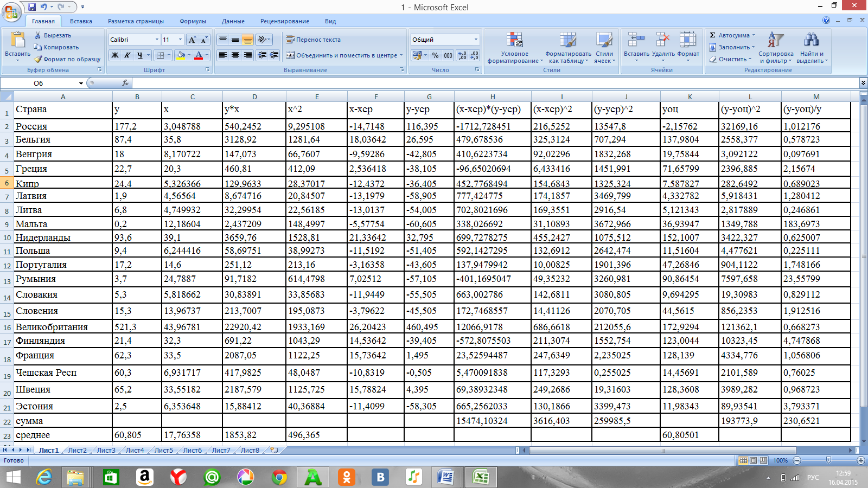Click the formula bar input field
This screenshot has width=868, height=488.
[488, 83]
